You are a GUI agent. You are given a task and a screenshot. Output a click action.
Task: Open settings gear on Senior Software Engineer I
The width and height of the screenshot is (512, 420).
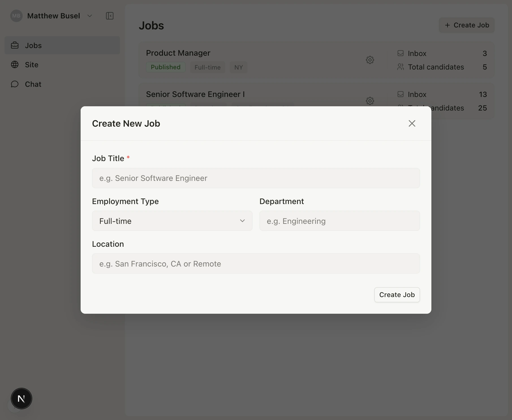pos(370,101)
